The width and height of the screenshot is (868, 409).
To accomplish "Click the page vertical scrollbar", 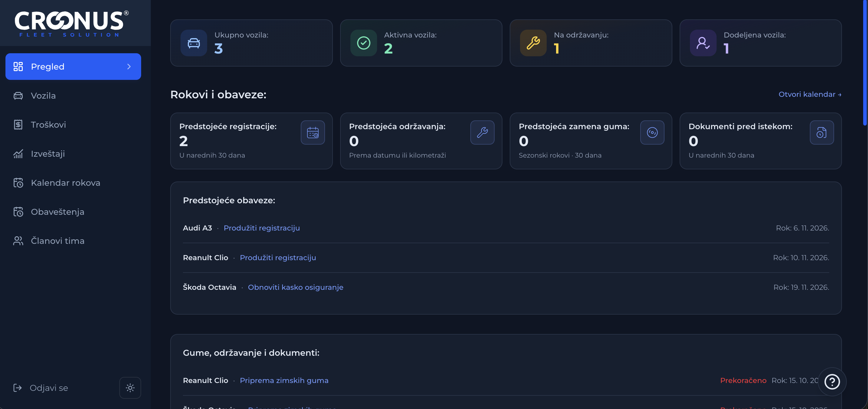I will click(x=865, y=63).
